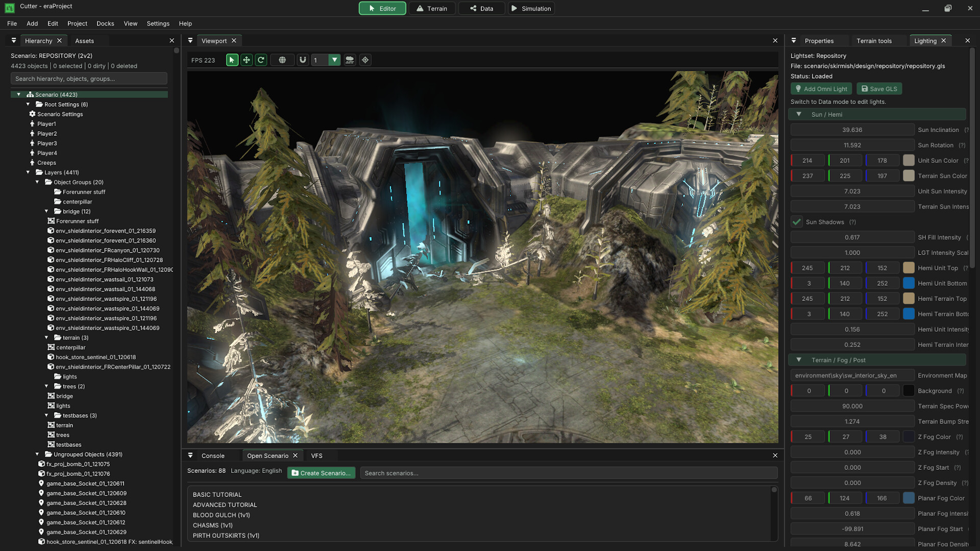This screenshot has height=551, width=980.
Task: Click the focus target crosshair button
Action: pos(365,60)
